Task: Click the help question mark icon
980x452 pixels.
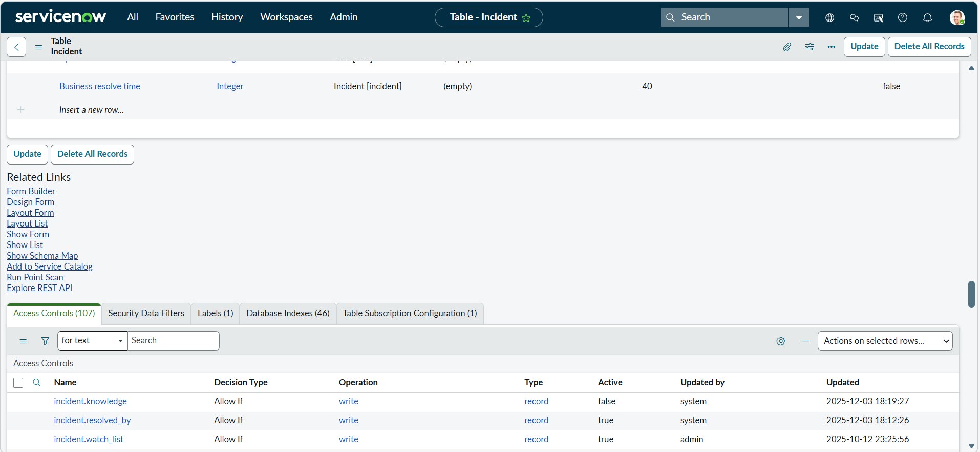Action: (903, 17)
